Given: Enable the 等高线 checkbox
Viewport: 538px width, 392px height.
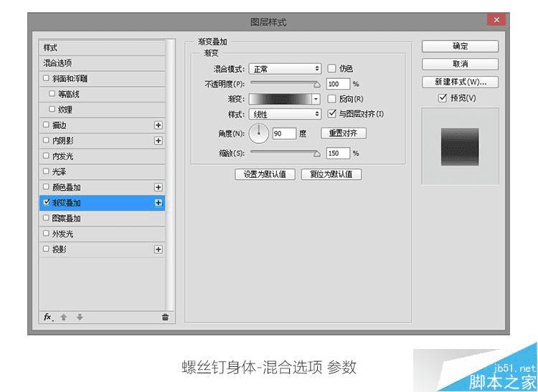Looking at the screenshot, I should (x=52, y=94).
